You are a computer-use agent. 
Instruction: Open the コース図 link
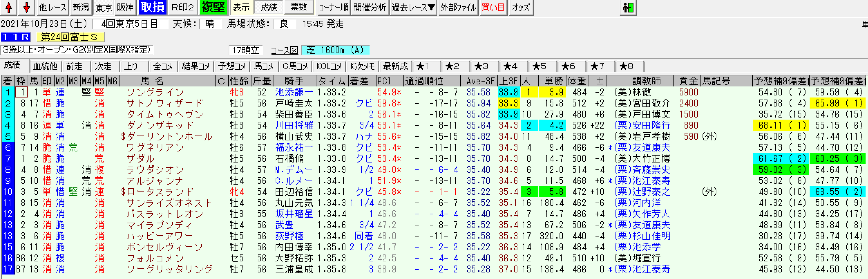[x=284, y=50]
